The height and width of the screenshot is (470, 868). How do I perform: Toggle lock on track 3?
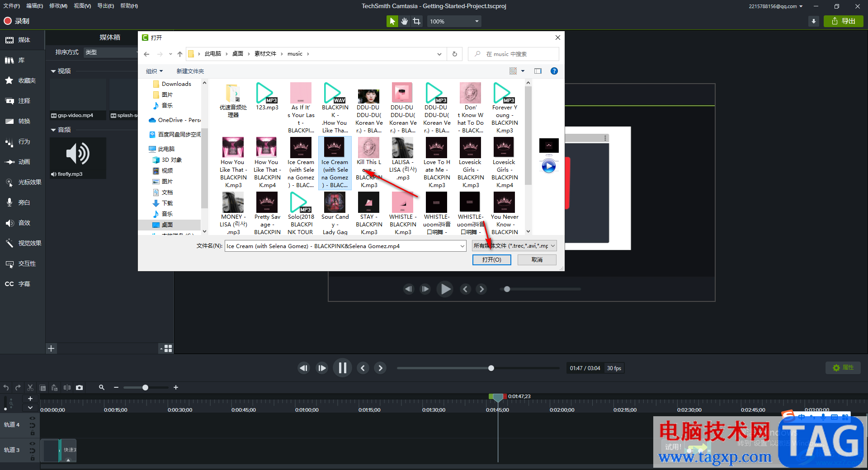(32, 458)
